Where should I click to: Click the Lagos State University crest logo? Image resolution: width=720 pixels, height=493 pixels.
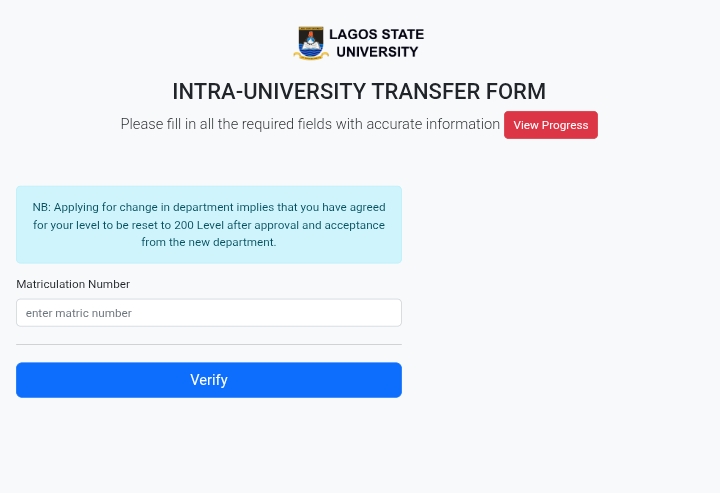coord(312,43)
